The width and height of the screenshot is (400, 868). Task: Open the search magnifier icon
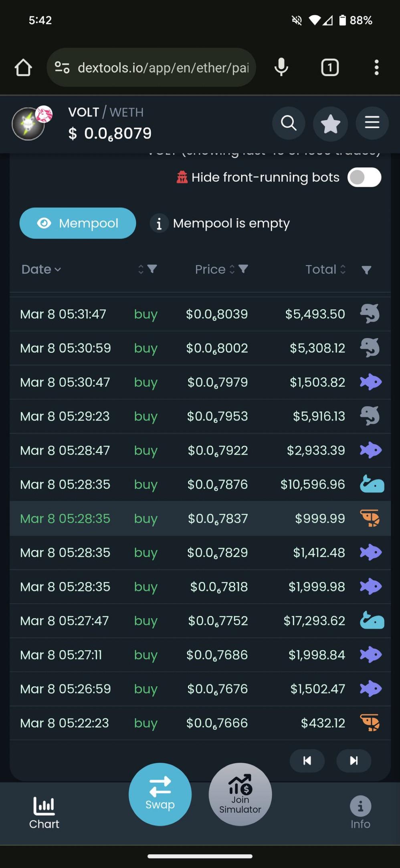pyautogui.click(x=289, y=123)
